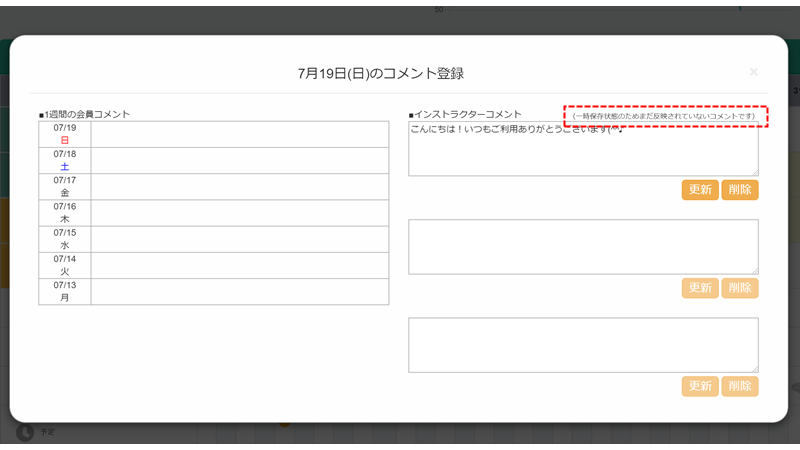Select the 07/13 Monday member comment row
The width and height of the screenshot is (800, 450).
click(x=239, y=291)
